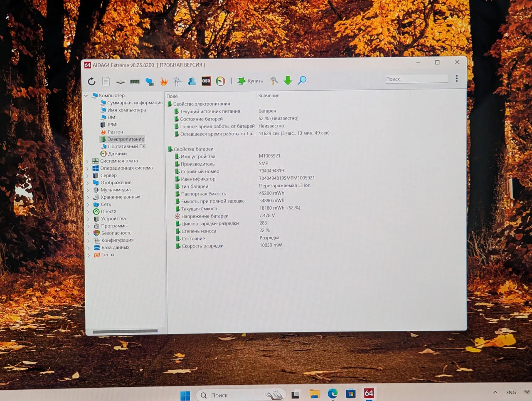Open the gauge sensor panel icon
Screen dimensions: 532x401
(x=221, y=81)
